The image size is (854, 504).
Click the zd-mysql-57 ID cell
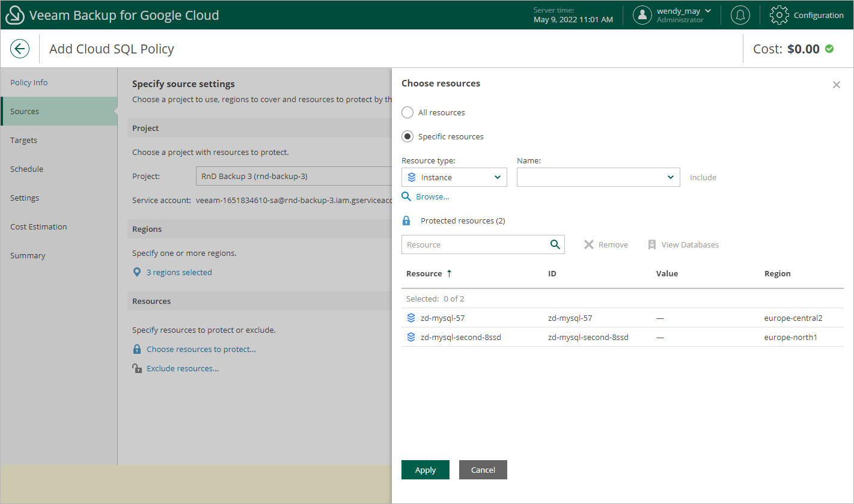[570, 318]
